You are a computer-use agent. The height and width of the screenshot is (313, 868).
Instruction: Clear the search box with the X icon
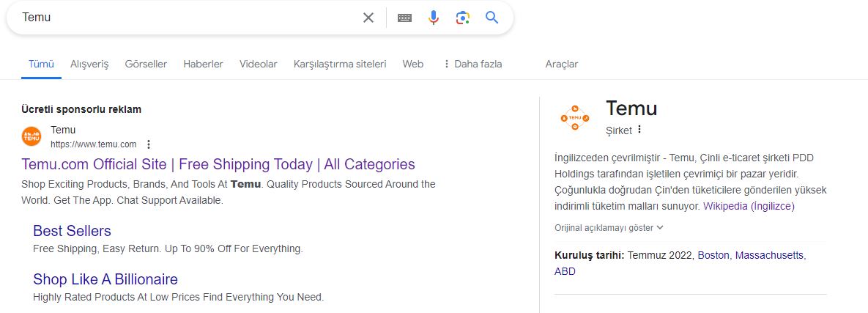click(x=368, y=18)
